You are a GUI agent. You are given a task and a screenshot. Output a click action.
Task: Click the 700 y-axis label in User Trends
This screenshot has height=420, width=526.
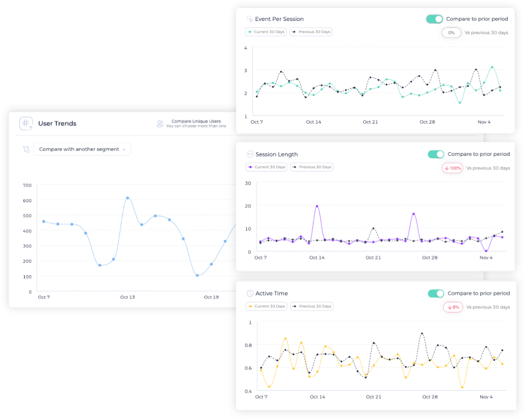[x=27, y=185]
